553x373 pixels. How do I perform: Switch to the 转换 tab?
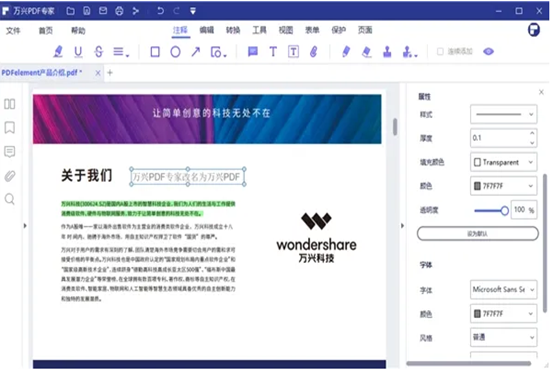pos(233,30)
